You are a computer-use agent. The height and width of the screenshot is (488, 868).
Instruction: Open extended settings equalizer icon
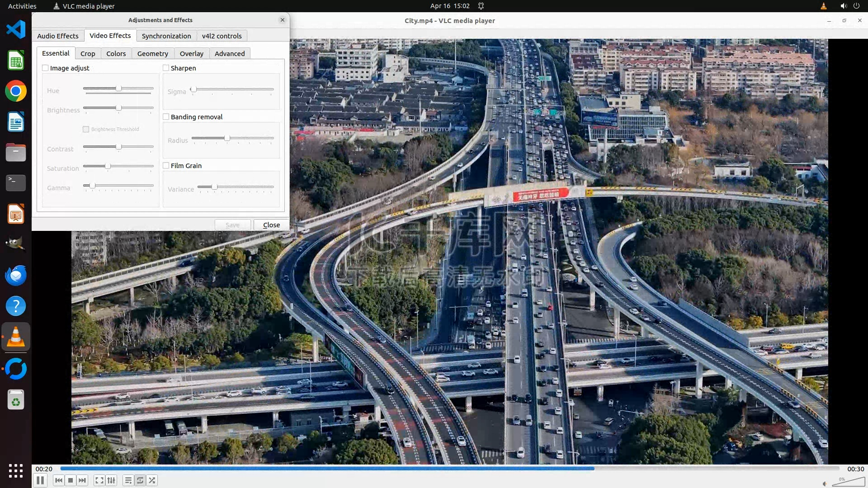[111, 480]
